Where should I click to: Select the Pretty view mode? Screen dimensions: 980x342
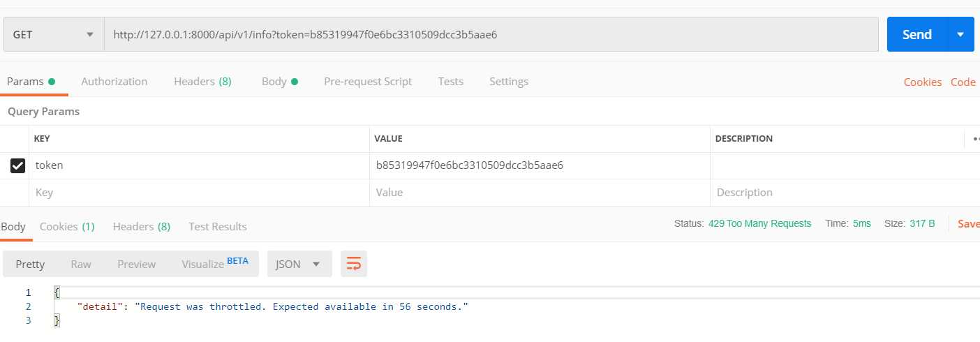coord(30,264)
